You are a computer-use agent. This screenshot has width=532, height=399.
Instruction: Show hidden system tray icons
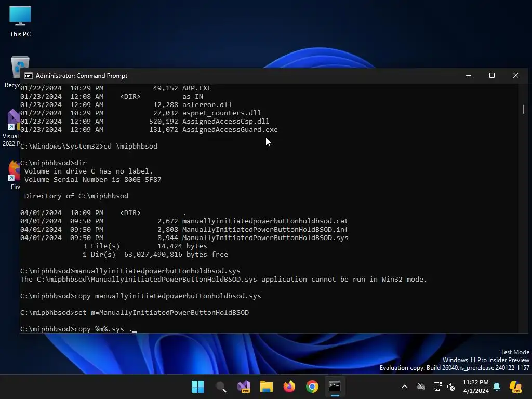pos(404,387)
